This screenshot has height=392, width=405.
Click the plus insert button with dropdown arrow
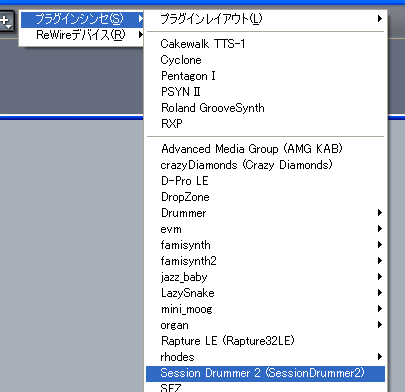coord(6,21)
